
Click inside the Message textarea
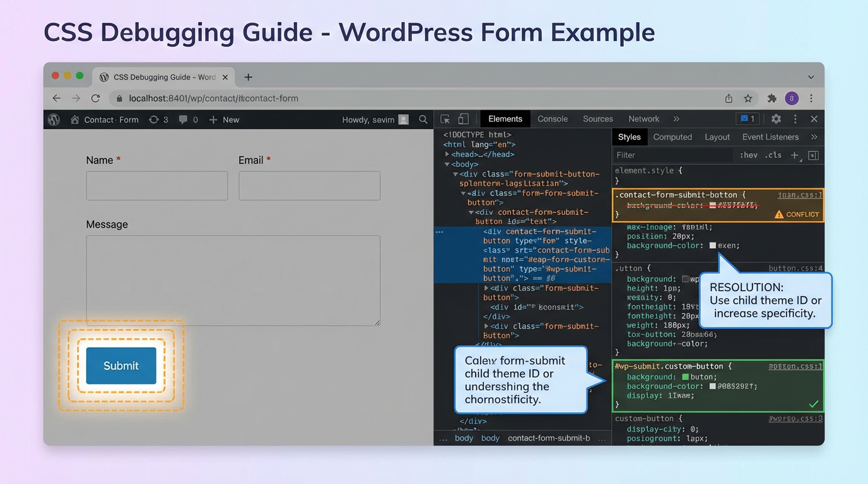233,280
